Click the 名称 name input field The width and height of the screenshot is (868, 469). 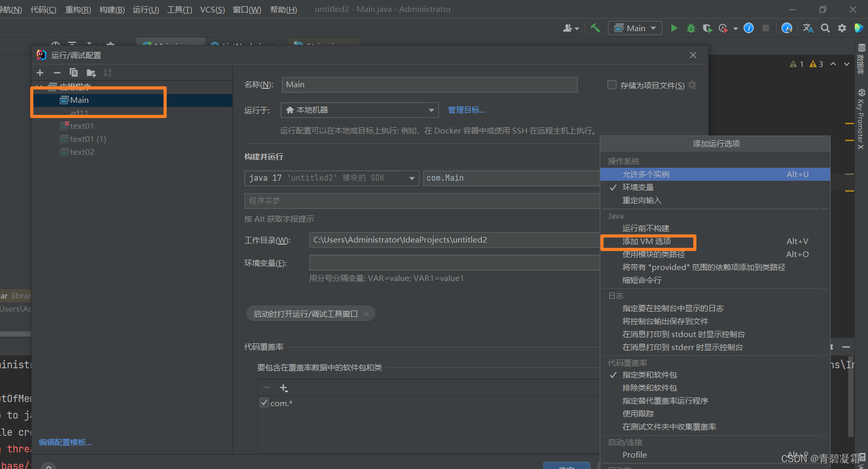(430, 85)
